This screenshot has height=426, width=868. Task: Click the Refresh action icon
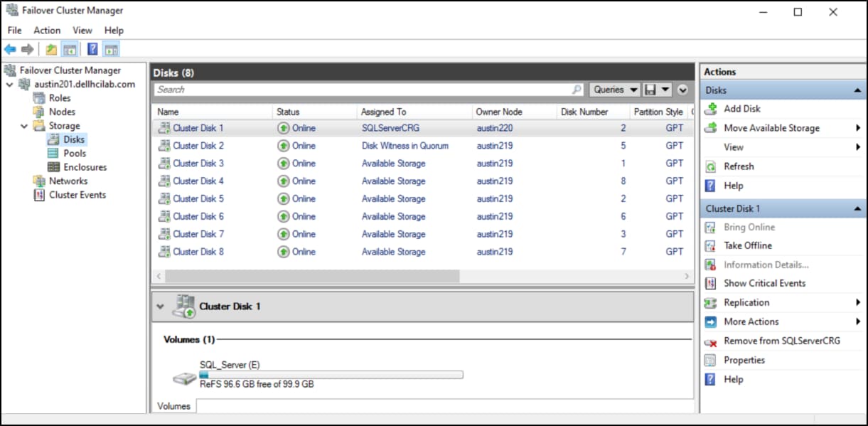point(710,166)
